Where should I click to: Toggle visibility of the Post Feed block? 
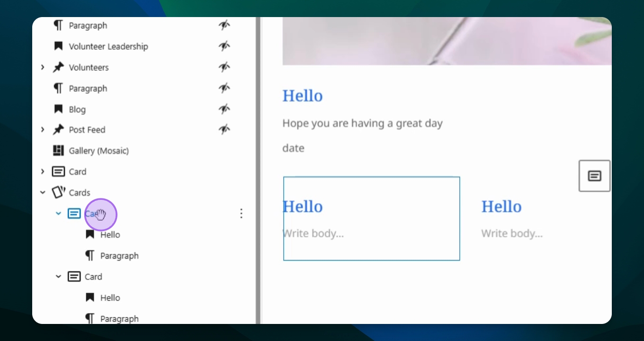[224, 130]
